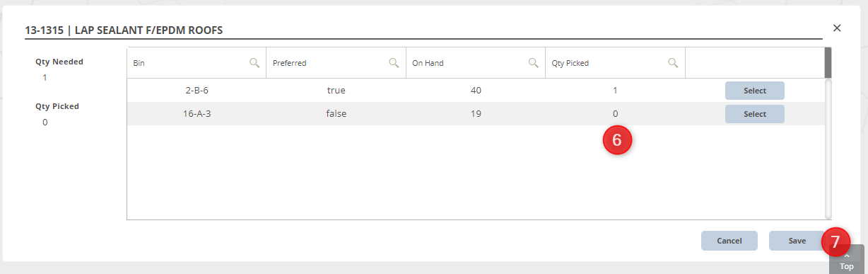868x274 pixels.
Task: Close the LAP SEALANT dialog with X
Action: (837, 28)
